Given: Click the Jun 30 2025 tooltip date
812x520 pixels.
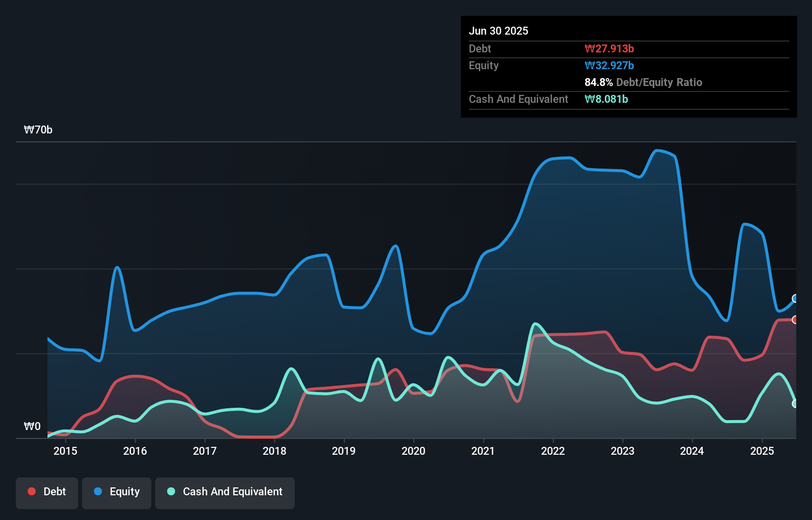Looking at the screenshot, I should (x=498, y=31).
